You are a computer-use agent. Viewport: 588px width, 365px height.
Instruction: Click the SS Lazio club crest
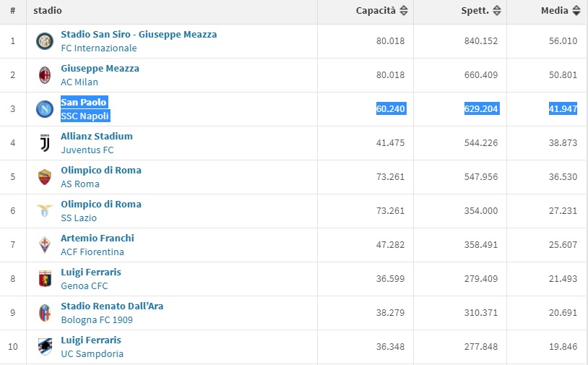(45, 211)
